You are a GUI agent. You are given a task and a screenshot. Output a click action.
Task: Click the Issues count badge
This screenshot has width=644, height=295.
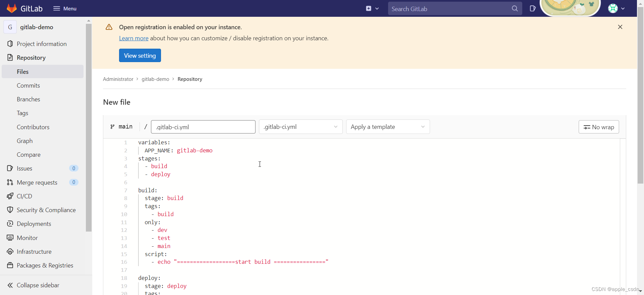(74, 168)
